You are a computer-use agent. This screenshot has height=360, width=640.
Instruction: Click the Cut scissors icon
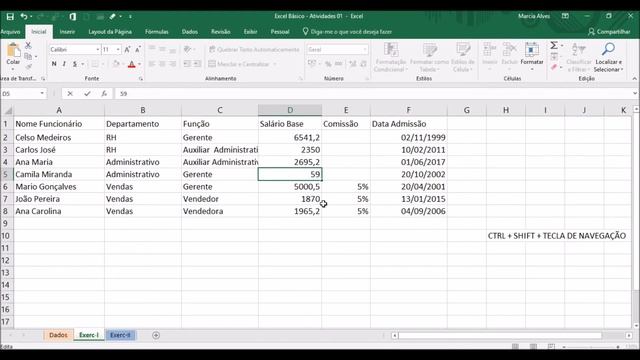pos(28,45)
